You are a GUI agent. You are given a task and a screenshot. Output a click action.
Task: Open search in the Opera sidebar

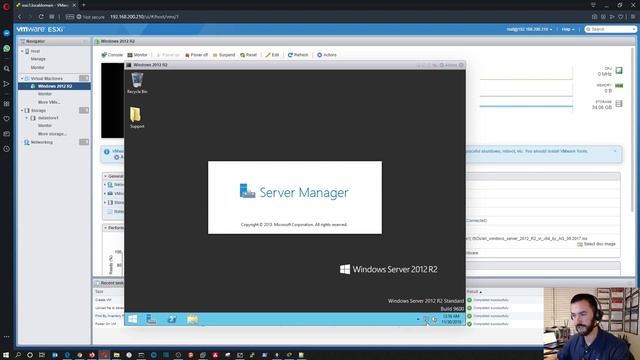[x=7, y=69]
